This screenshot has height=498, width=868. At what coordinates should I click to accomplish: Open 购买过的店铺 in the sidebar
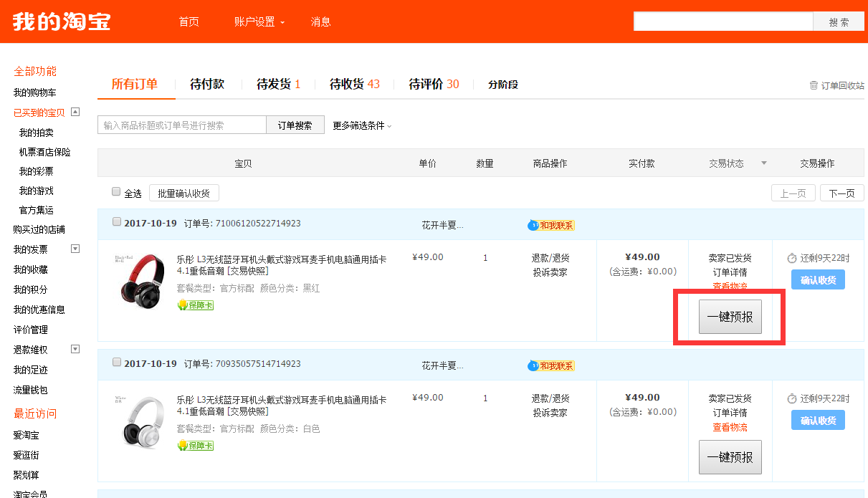click(x=39, y=229)
